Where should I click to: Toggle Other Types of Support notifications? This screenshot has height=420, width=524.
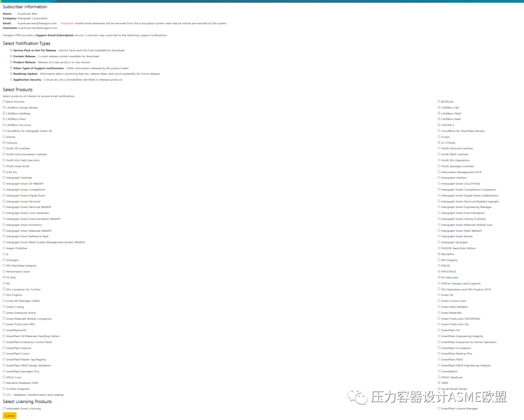click(11, 68)
